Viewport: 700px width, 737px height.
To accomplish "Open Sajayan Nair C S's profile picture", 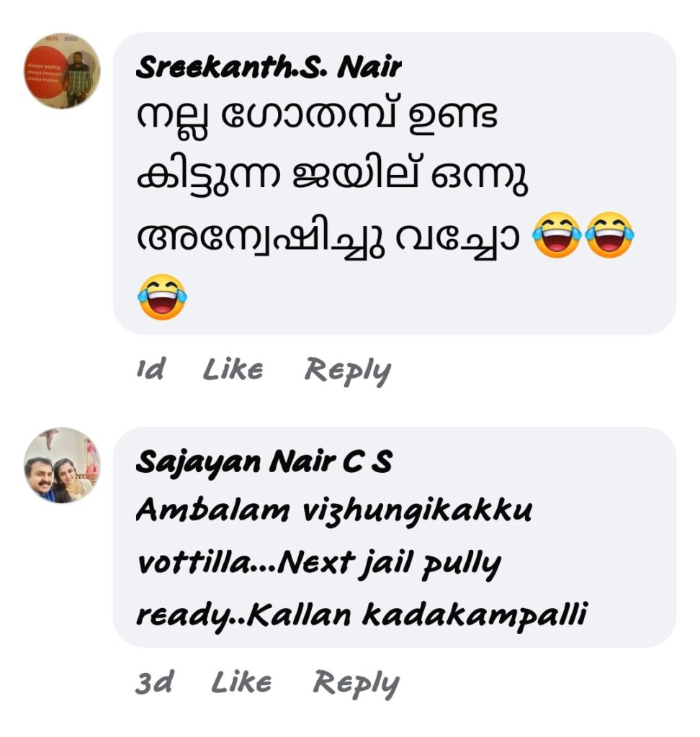I will pyautogui.click(x=62, y=466).
